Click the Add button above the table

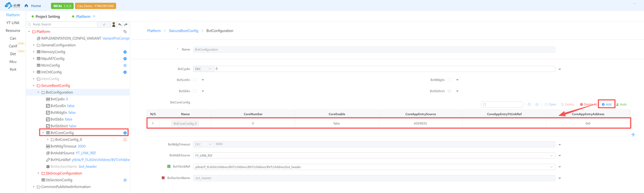pos(607,104)
